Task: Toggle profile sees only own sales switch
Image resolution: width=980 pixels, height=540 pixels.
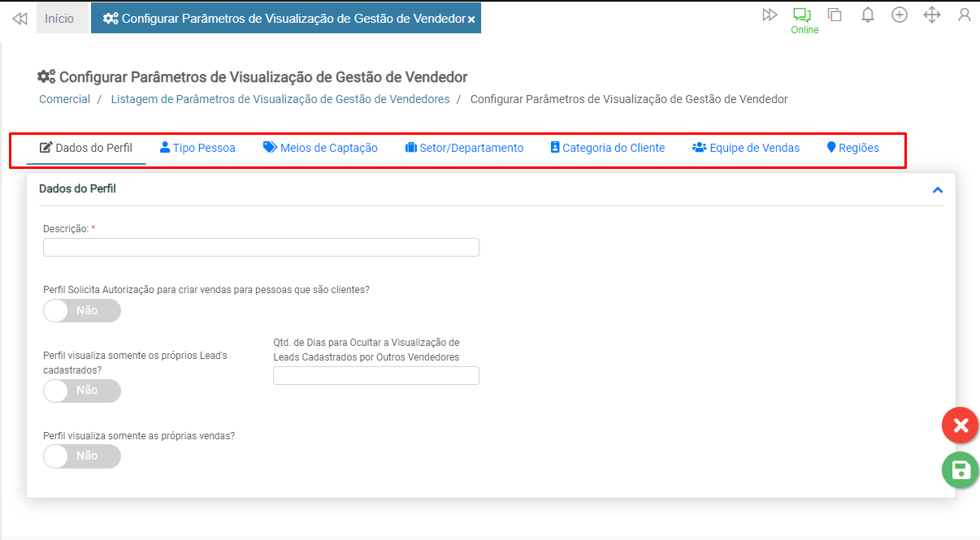Action: (x=81, y=456)
